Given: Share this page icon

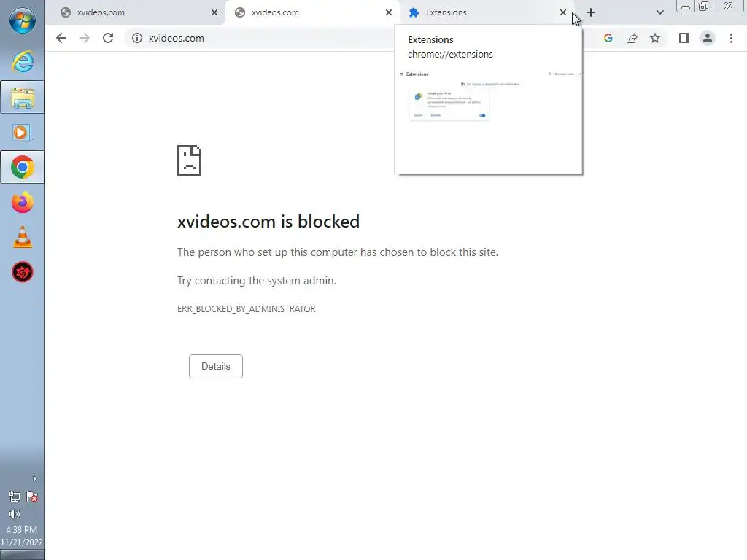Looking at the screenshot, I should (x=632, y=38).
